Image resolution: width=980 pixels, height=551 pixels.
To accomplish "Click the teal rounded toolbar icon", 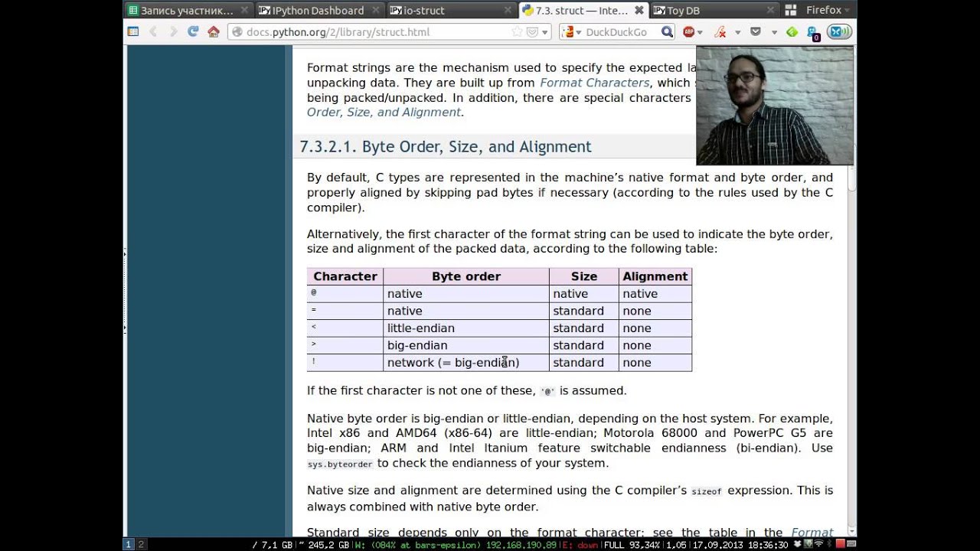I will click(841, 32).
